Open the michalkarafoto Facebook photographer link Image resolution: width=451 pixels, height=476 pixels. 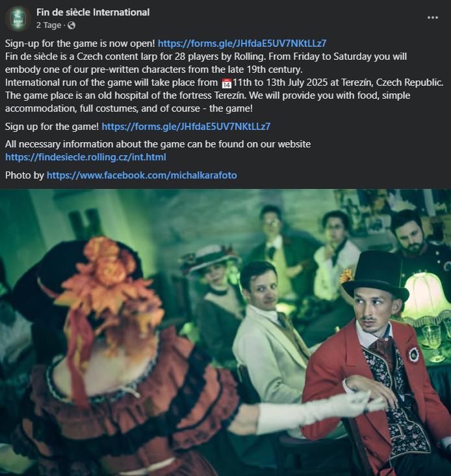(142, 175)
